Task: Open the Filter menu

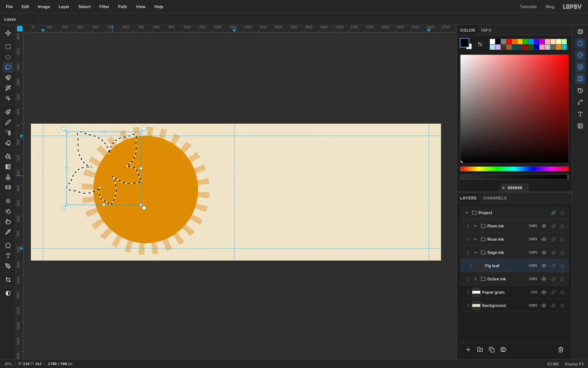Action: 104,7
